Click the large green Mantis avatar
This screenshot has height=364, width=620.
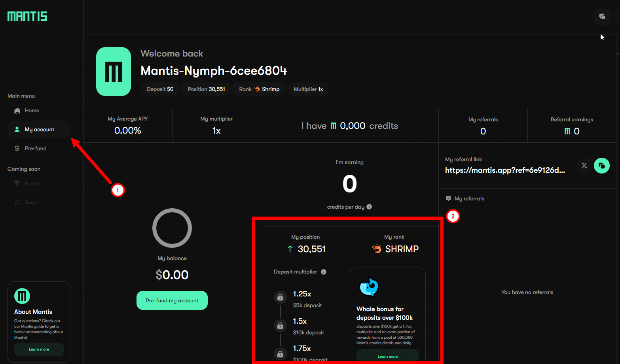(114, 72)
